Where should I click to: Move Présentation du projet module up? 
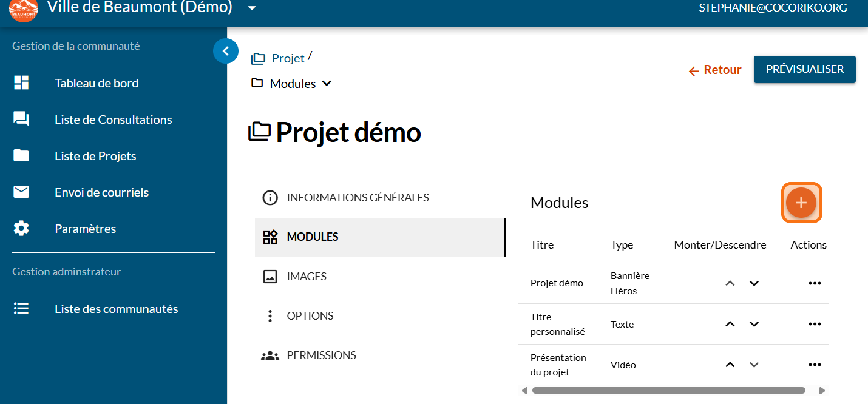(x=730, y=365)
